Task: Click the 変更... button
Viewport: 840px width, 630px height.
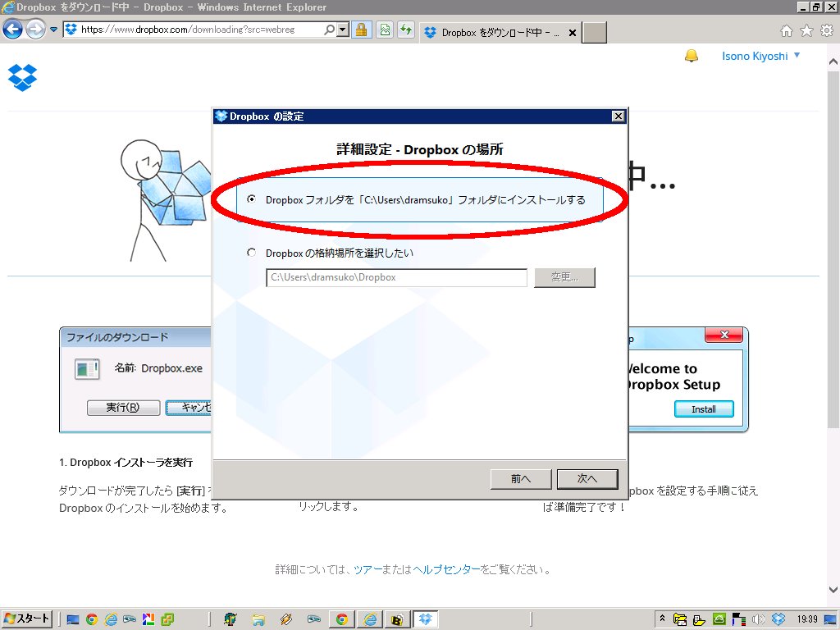Action: tap(564, 277)
